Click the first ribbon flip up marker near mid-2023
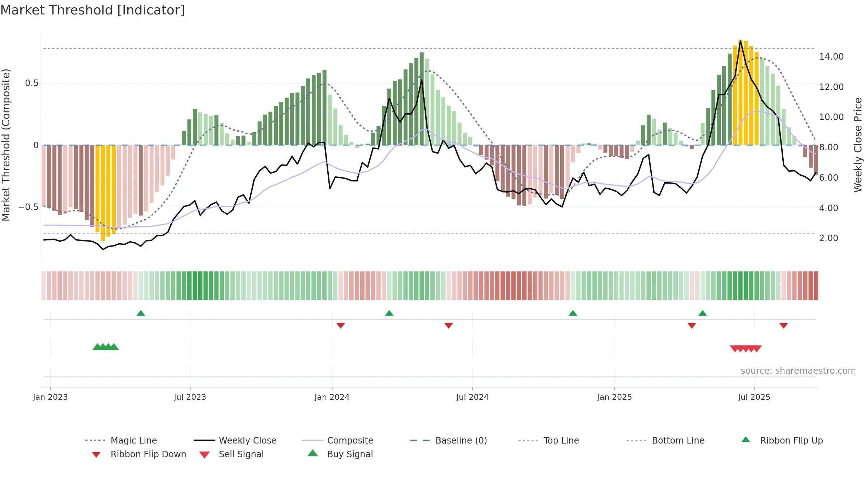The width and height of the screenshot is (868, 488). tap(141, 313)
